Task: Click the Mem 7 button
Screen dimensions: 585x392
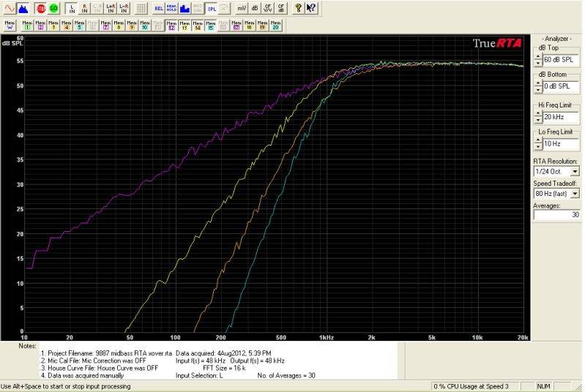Action: click(x=105, y=26)
